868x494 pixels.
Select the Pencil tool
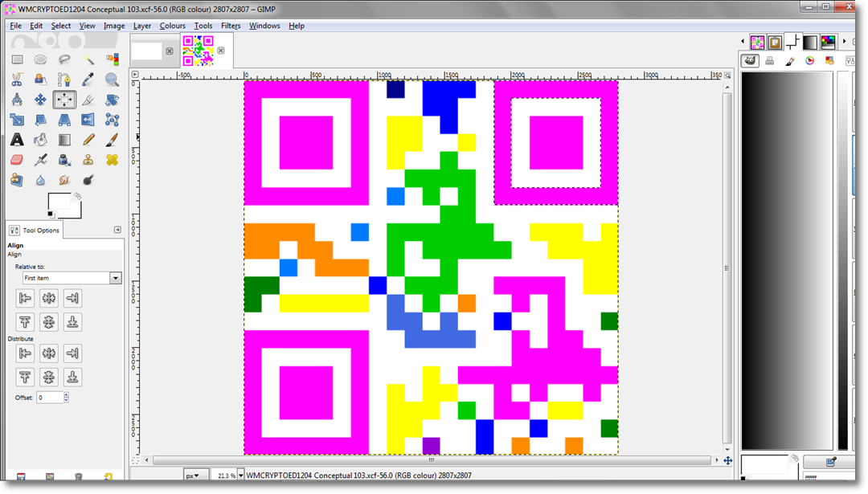(88, 140)
